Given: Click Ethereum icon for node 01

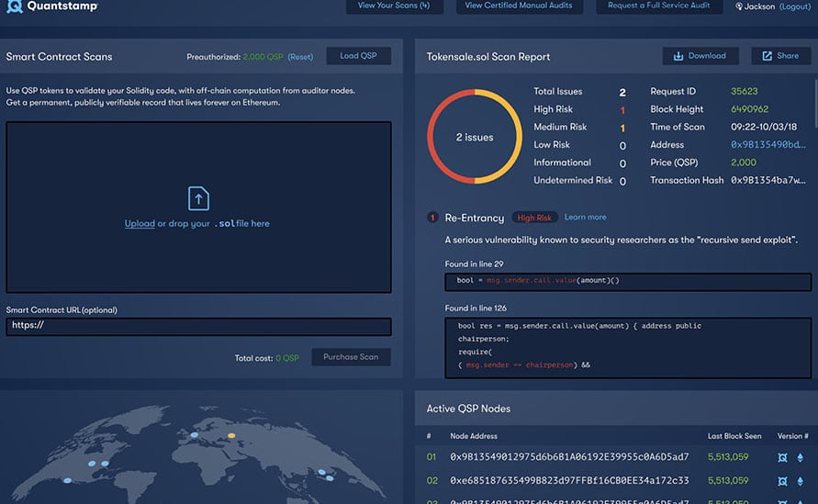Looking at the screenshot, I should [800, 457].
